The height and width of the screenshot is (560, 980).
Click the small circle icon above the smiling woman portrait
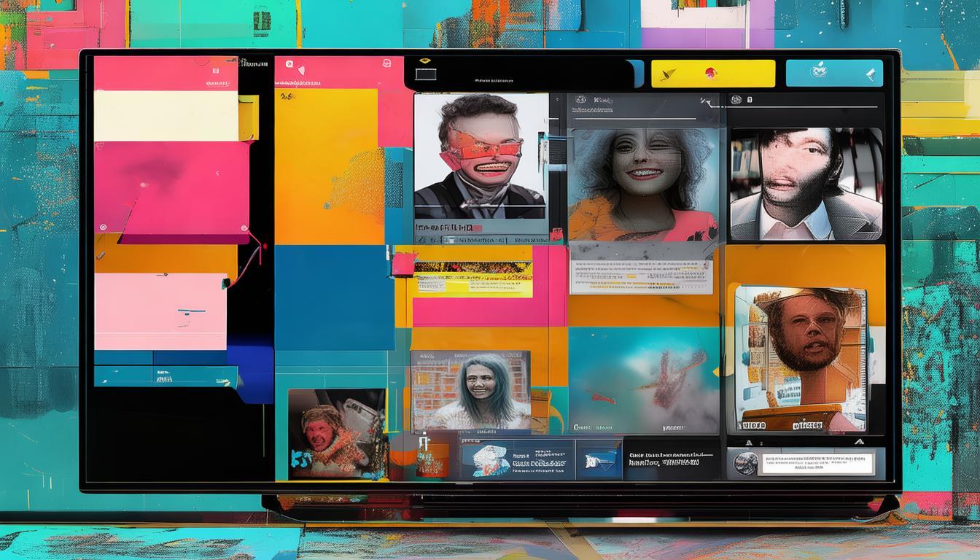click(581, 100)
